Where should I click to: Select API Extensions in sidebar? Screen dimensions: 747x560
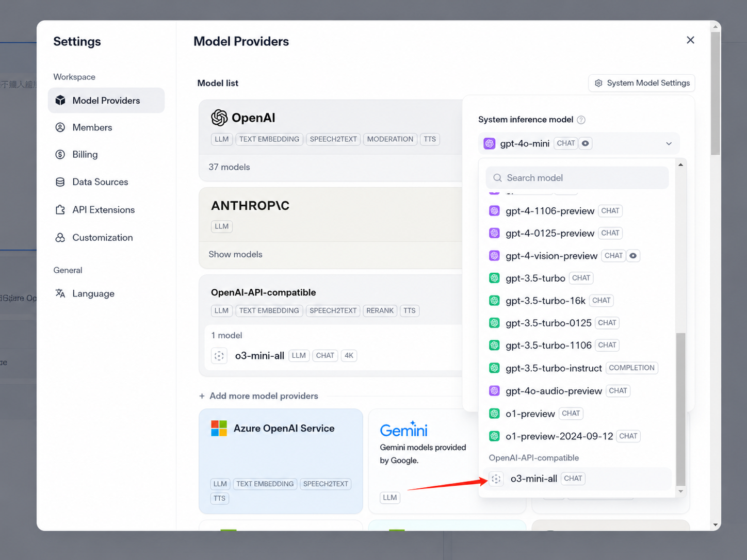click(x=103, y=210)
